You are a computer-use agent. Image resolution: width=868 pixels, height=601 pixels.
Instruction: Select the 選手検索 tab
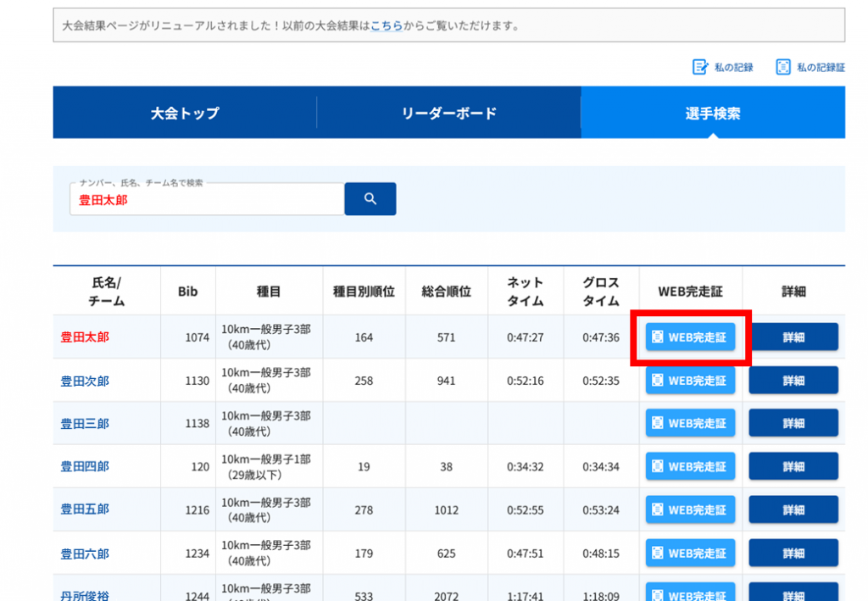coord(712,113)
